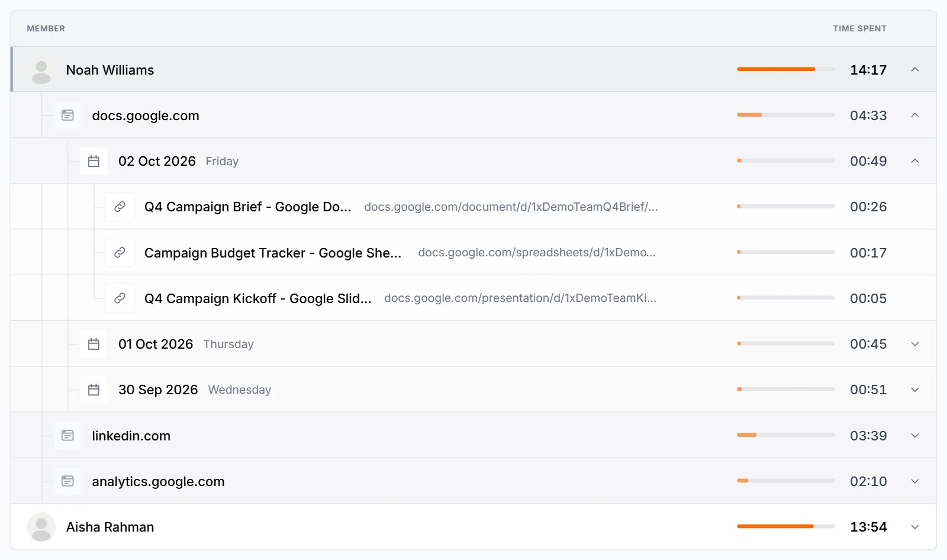Click the 13:54 time value

[x=868, y=527]
